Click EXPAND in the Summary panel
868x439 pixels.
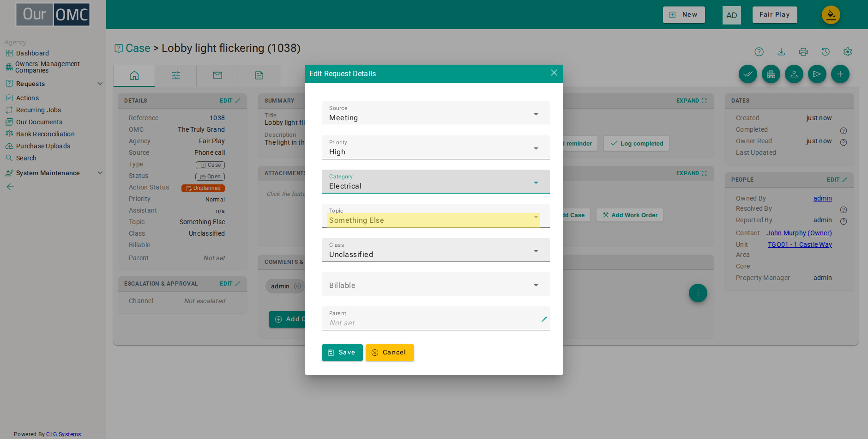pos(691,101)
